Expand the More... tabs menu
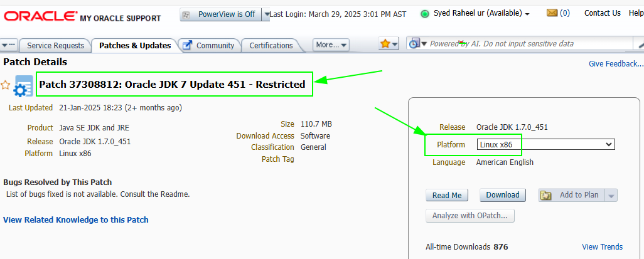This screenshot has height=259, width=644. (331, 45)
